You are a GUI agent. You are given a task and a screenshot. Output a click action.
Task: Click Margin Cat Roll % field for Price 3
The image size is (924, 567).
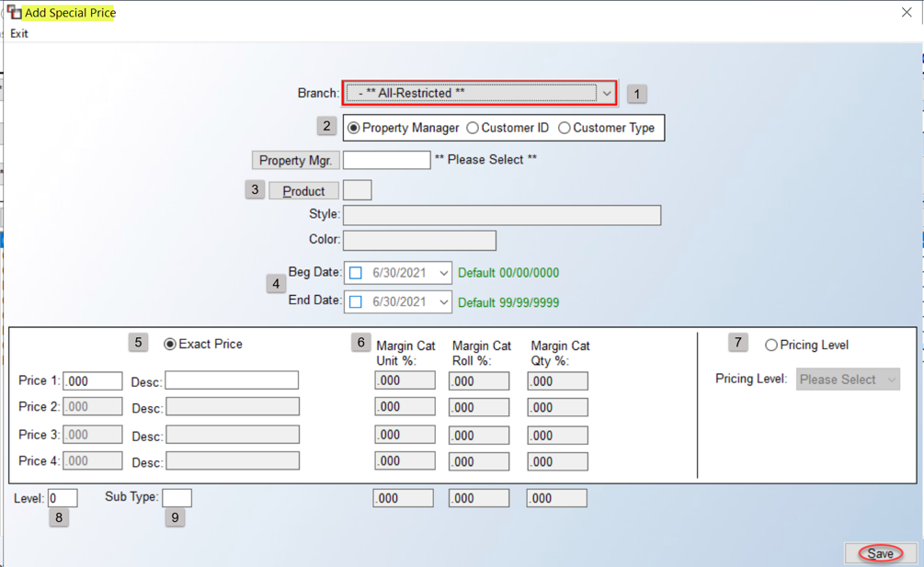(x=479, y=435)
